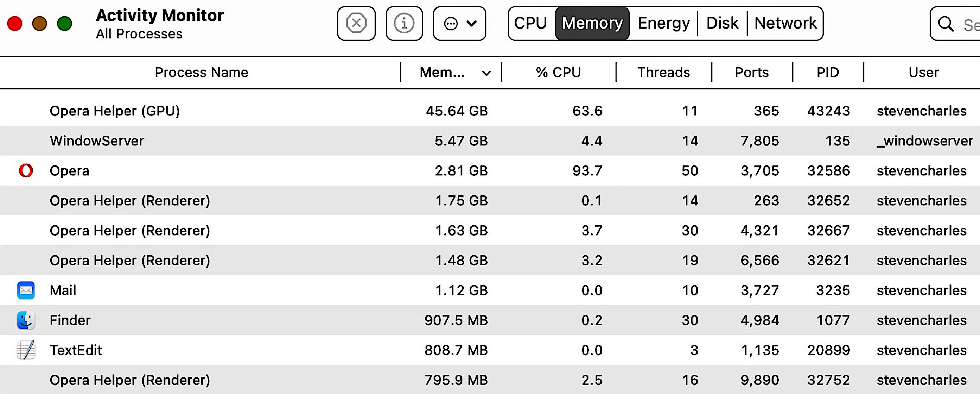980x394 pixels.
Task: Select the Opera Helper (GPU) process row
Action: pos(490,111)
